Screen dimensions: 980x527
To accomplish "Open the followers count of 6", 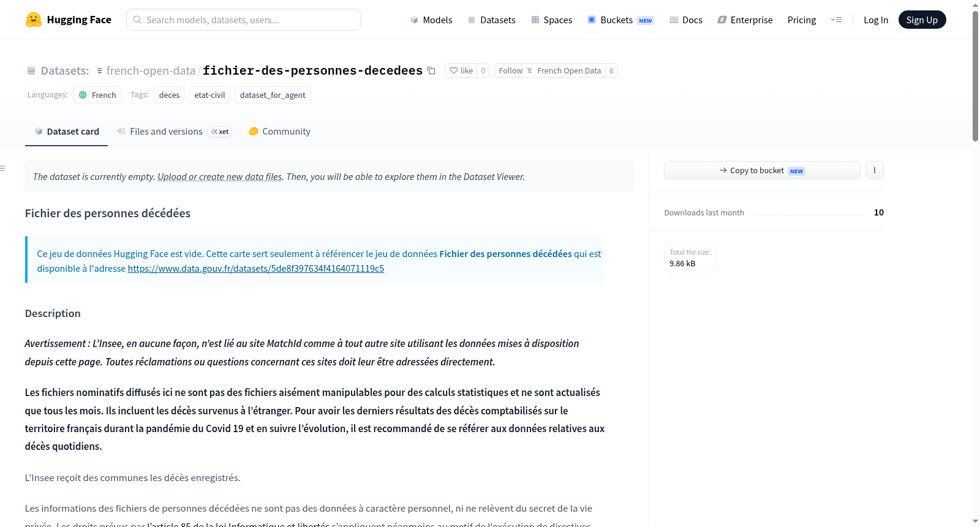I will point(611,70).
